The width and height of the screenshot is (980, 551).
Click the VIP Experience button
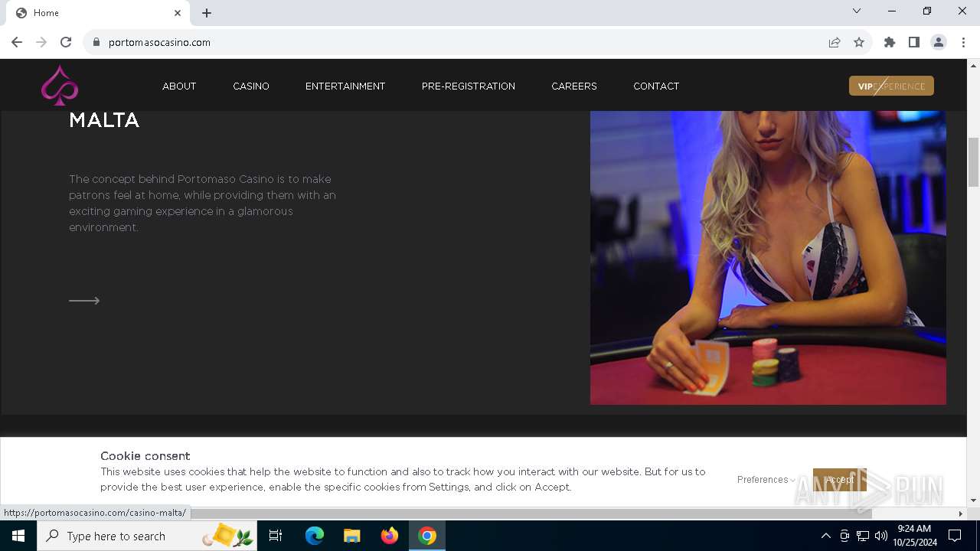(x=891, y=86)
